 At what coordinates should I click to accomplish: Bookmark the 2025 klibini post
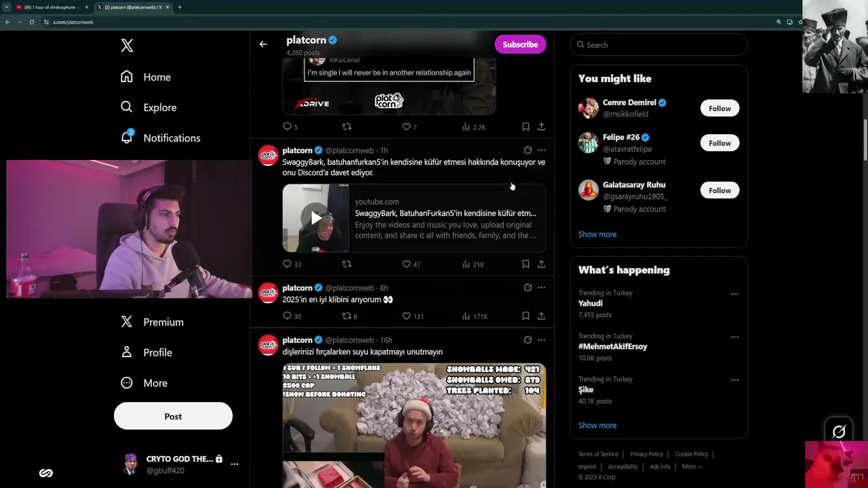526,316
